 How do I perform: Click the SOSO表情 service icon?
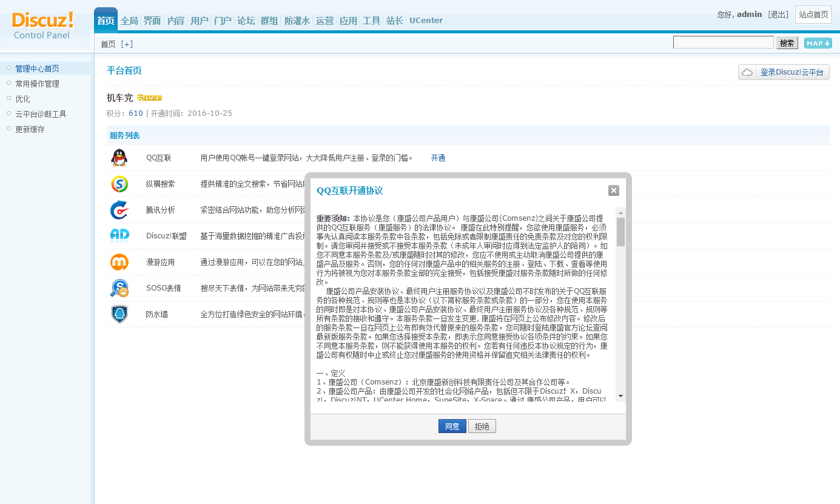pyautogui.click(x=119, y=288)
